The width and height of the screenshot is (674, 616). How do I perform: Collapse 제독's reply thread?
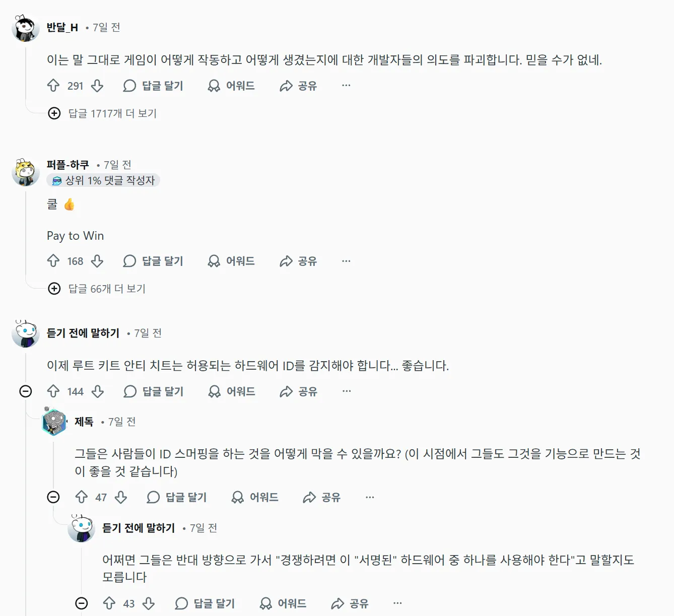coord(53,497)
